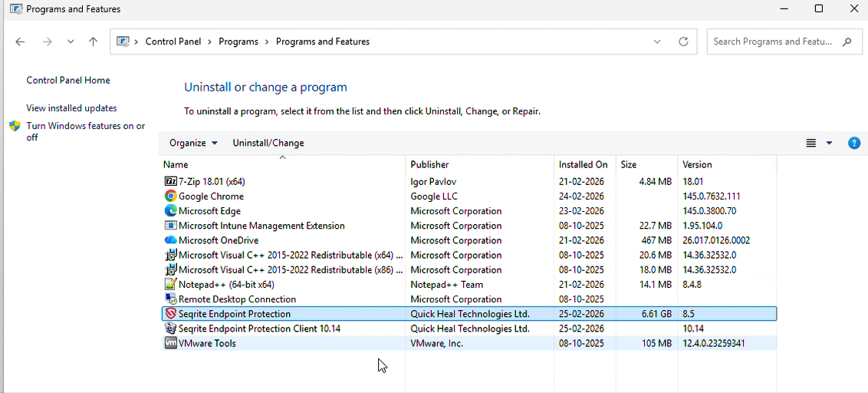Screen dimensions: 868x393
Task: Click the Control Panel breadcrumb
Action: [173, 41]
